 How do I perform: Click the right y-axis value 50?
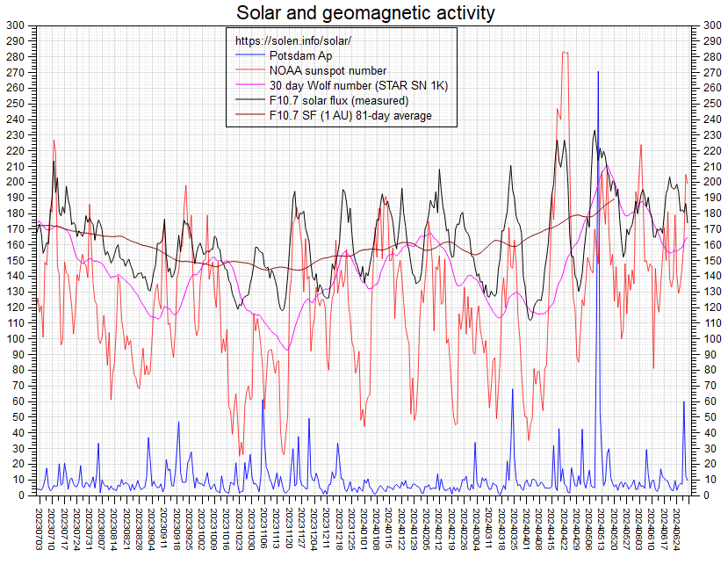tap(710, 417)
